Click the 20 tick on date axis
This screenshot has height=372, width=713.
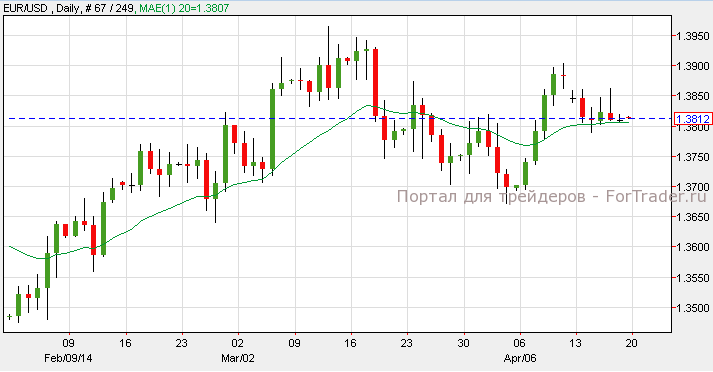coord(632,343)
